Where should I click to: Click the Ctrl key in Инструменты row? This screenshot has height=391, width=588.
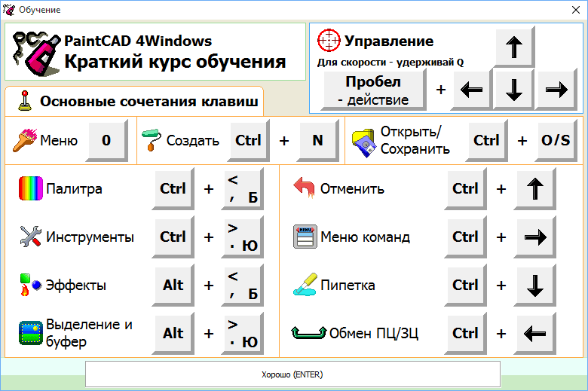(173, 237)
